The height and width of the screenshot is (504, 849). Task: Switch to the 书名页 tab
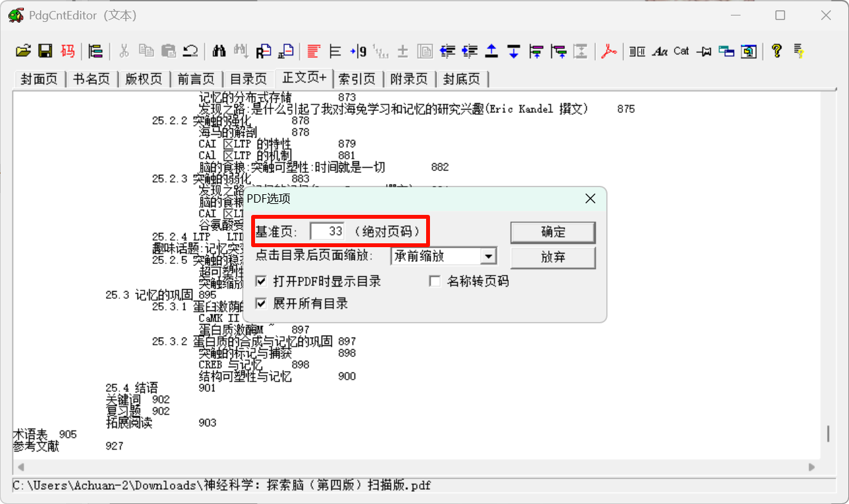pos(91,79)
